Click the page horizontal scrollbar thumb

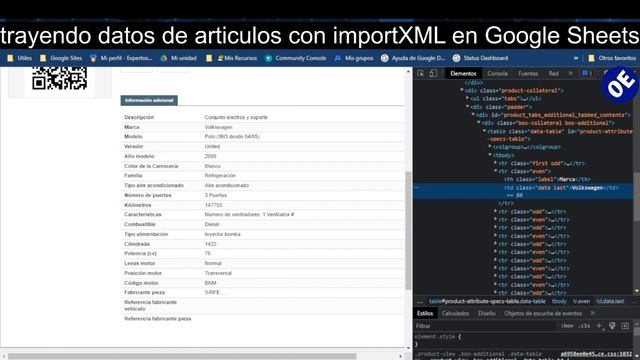(x=182, y=356)
